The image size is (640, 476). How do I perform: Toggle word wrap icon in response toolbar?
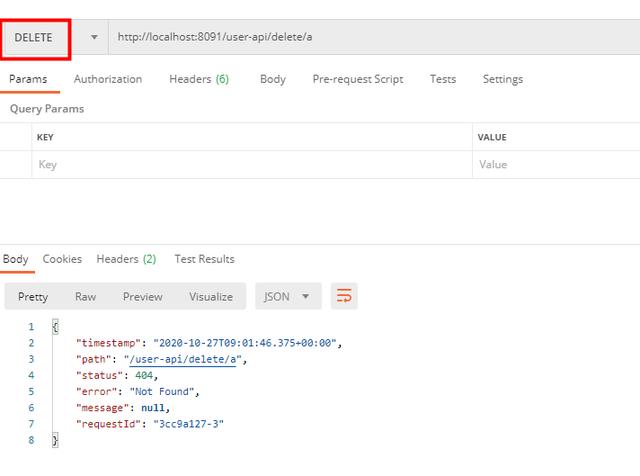(344, 296)
